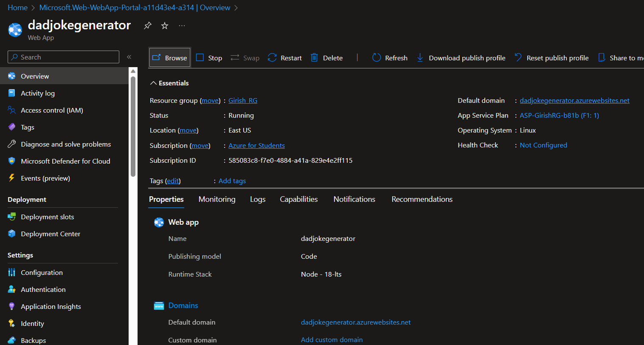Collapse the Essentials section
Viewport: 644px width, 345px height.
[169, 83]
